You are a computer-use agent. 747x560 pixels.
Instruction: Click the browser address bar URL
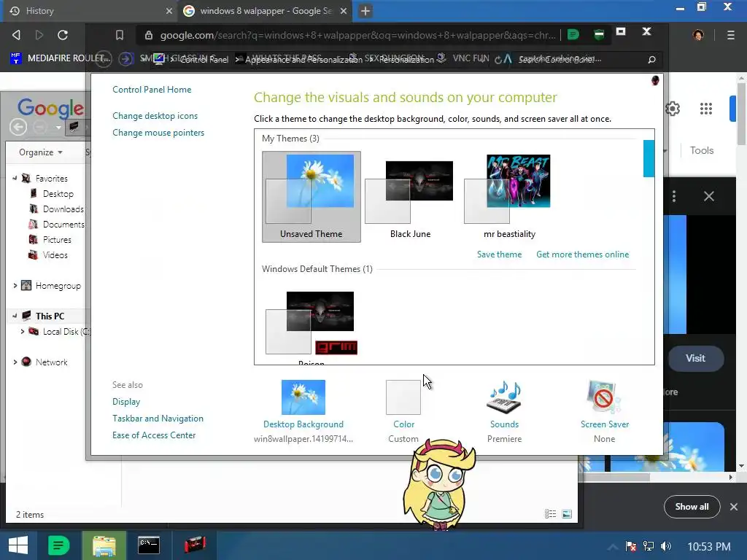tap(357, 35)
